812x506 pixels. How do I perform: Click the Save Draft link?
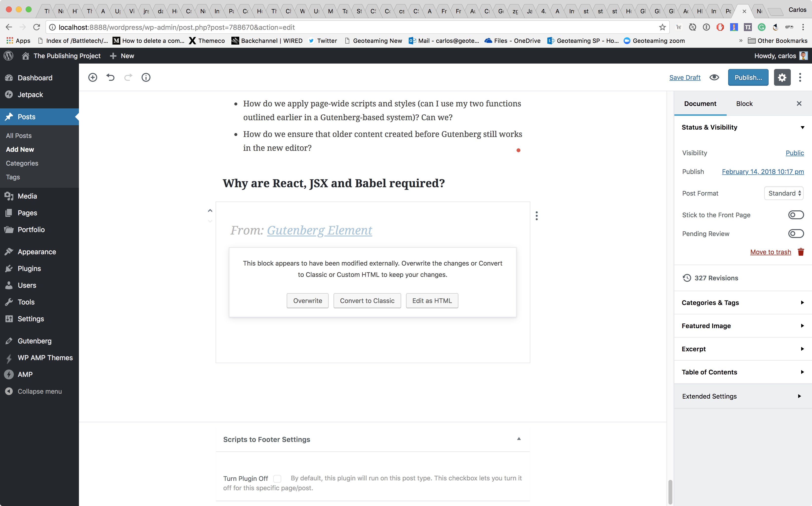(x=684, y=77)
